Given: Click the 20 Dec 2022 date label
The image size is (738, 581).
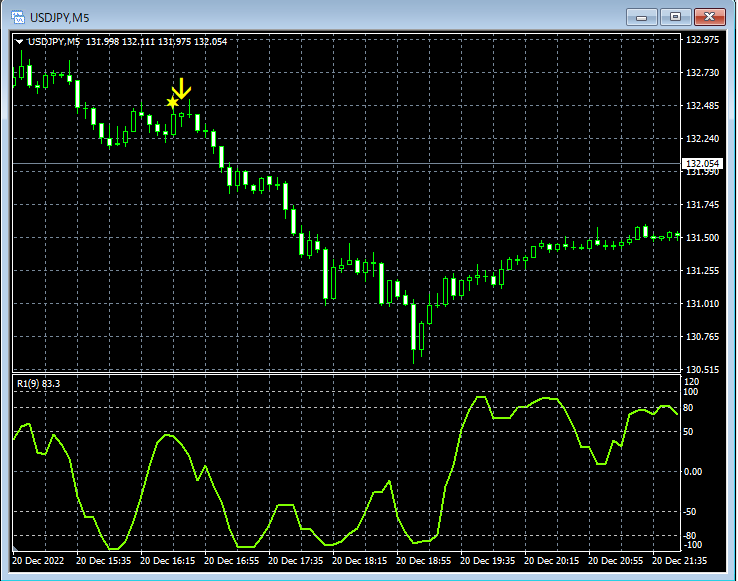Looking at the screenshot, I should pyautogui.click(x=38, y=560).
